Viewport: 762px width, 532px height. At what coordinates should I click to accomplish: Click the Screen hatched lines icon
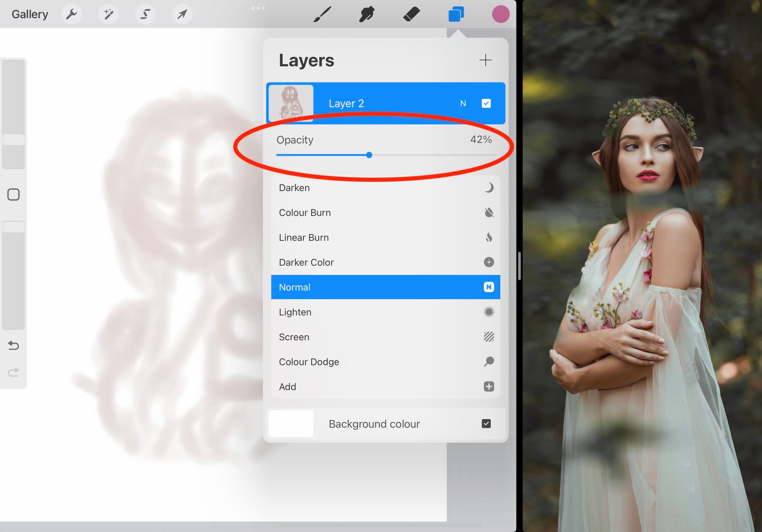489,337
